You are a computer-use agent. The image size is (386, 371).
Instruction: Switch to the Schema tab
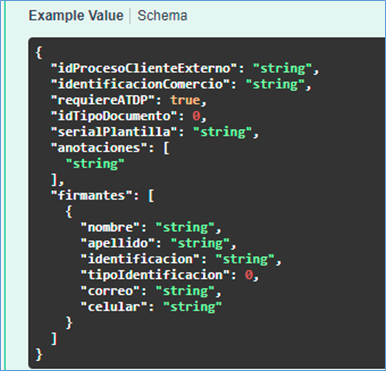(x=162, y=16)
